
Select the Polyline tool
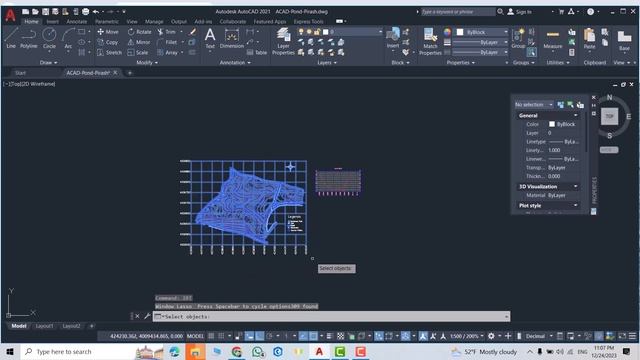[x=29, y=38]
